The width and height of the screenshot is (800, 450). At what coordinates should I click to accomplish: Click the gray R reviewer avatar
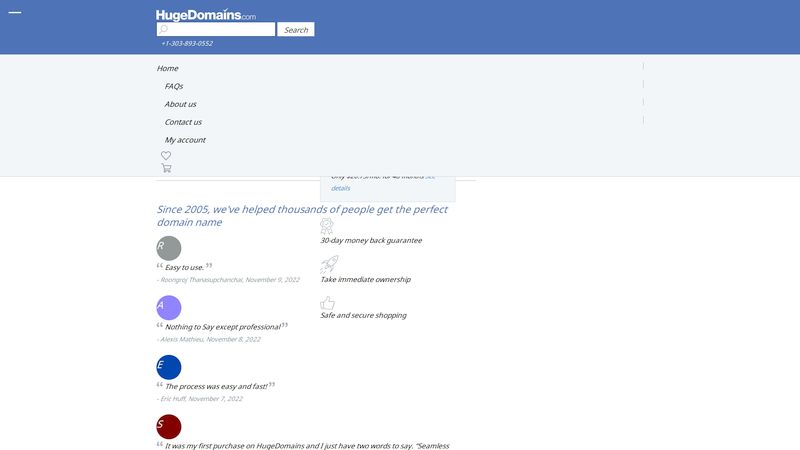click(x=169, y=248)
